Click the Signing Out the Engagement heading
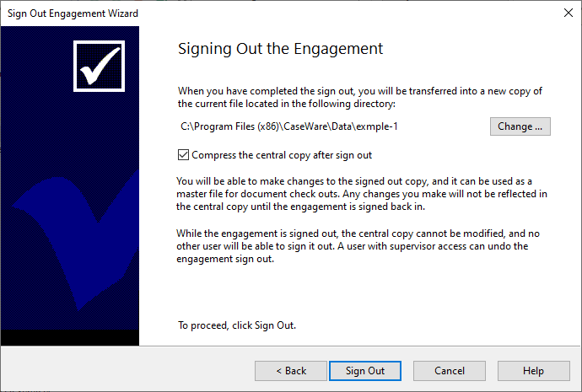The width and height of the screenshot is (582, 392). pyautogui.click(x=280, y=49)
